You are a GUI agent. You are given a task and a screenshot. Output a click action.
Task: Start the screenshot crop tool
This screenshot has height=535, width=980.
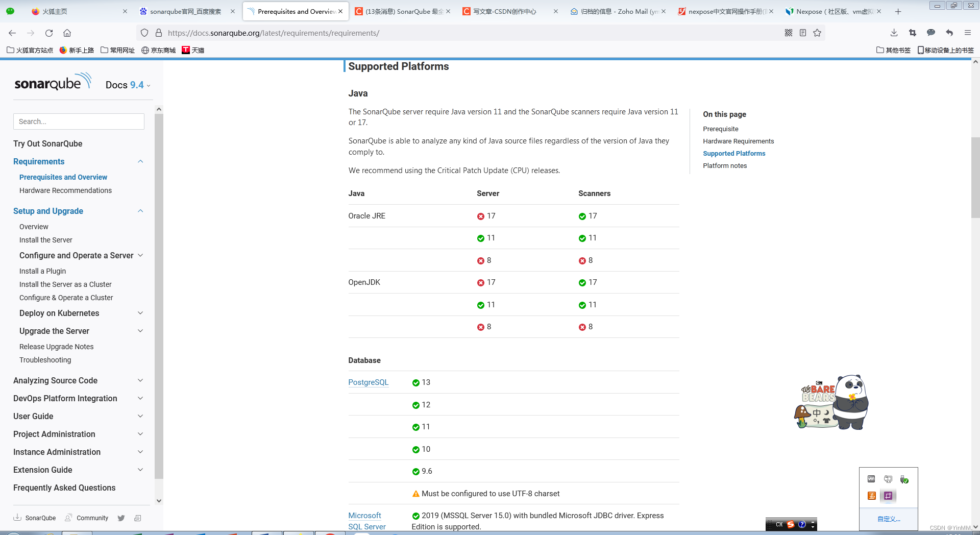coord(913,33)
